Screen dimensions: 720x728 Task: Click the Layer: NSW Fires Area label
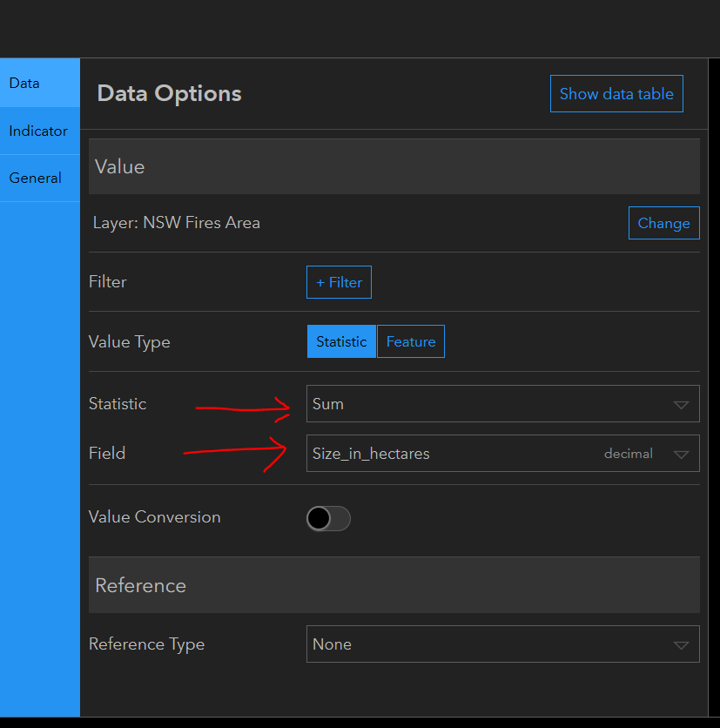pos(177,223)
